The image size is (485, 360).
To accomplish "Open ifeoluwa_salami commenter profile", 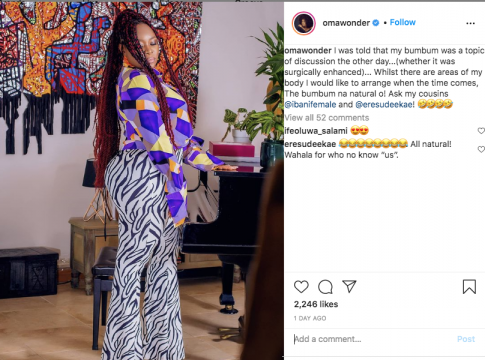I will tap(316, 131).
